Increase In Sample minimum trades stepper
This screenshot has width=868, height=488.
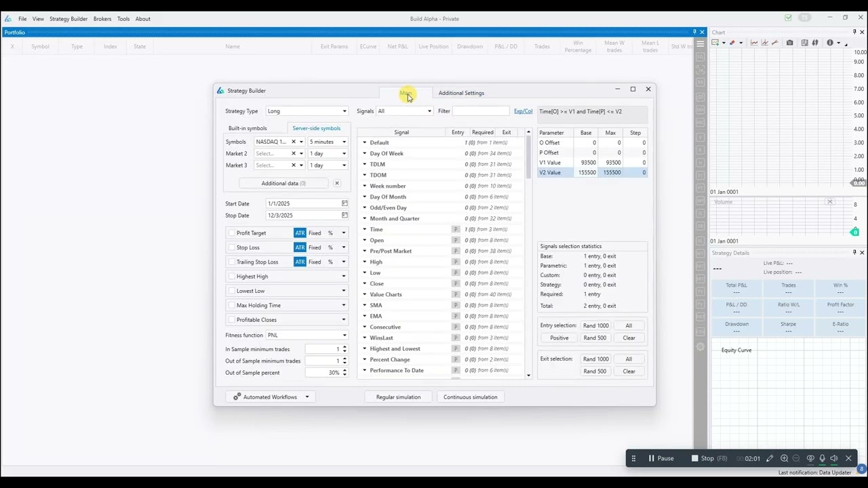(x=344, y=347)
